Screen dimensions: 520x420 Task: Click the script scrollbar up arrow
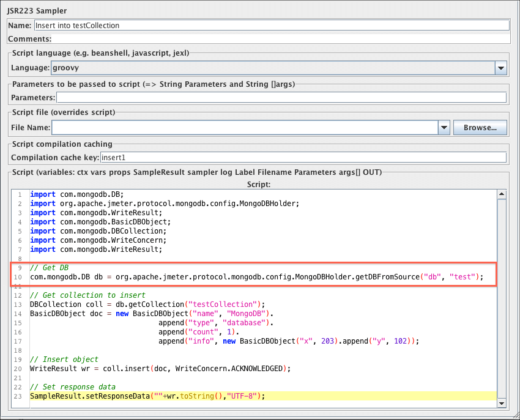coord(502,195)
